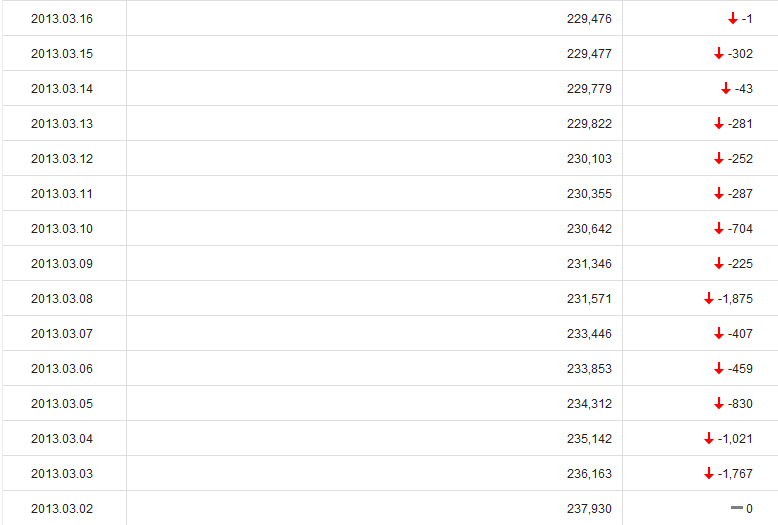The height and width of the screenshot is (525, 778).
Task: Click the -281 change value
Action: [x=741, y=124]
